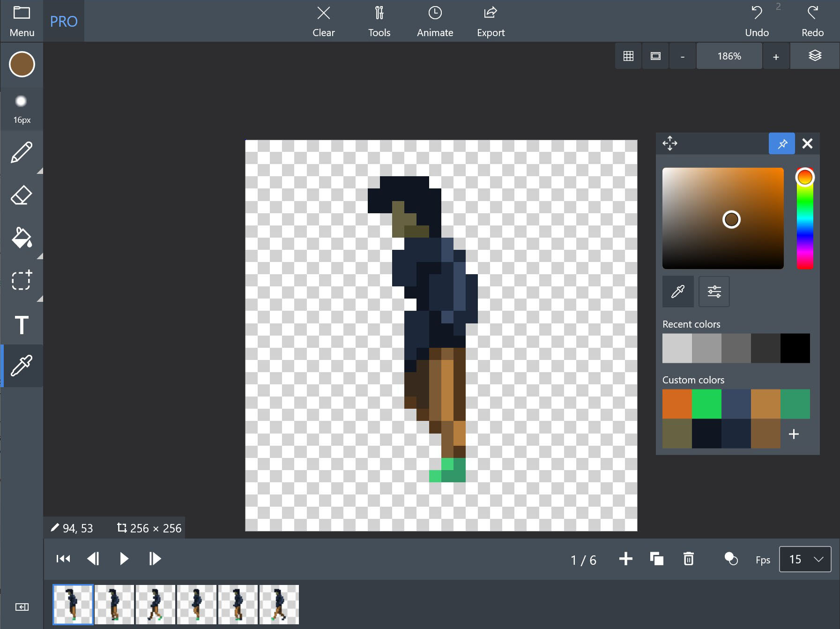Select the Eraser tool

point(22,195)
